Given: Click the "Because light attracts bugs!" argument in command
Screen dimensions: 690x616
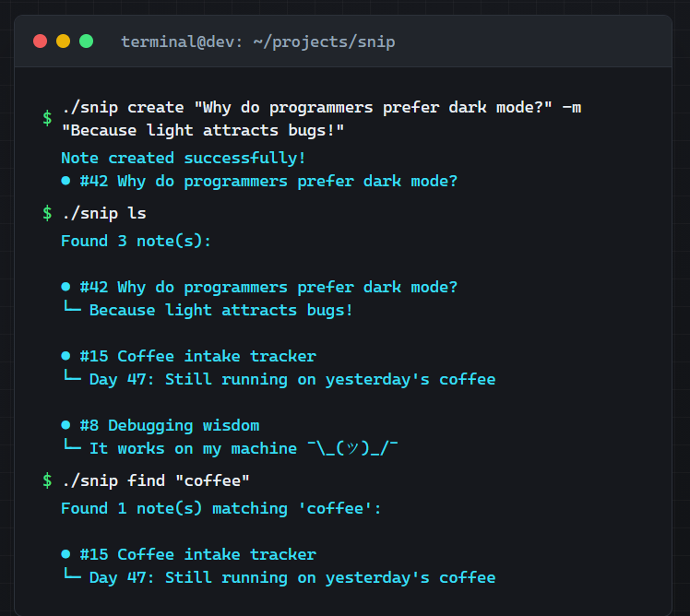Looking at the screenshot, I should 202,130.
